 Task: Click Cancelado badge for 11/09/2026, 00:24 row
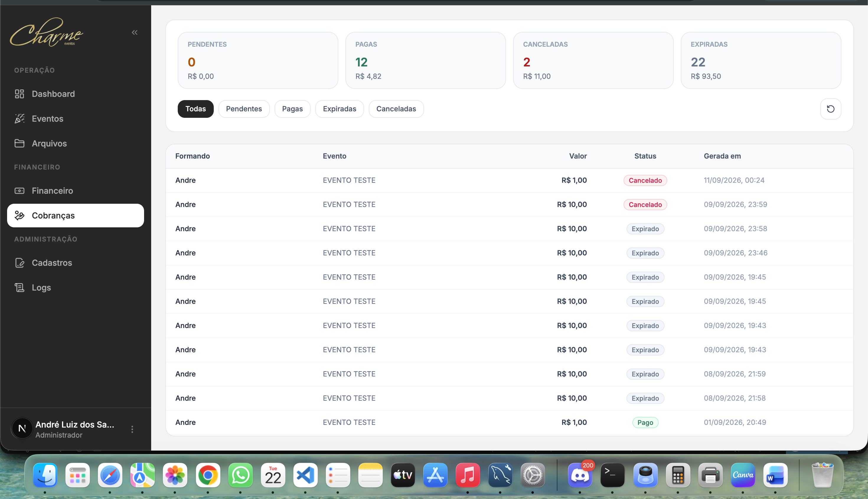tap(645, 181)
